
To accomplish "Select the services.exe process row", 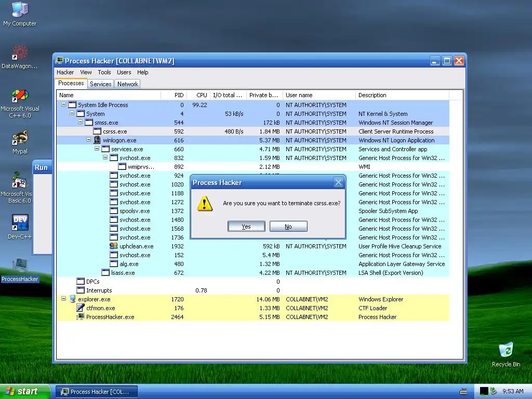I will [x=253, y=149].
